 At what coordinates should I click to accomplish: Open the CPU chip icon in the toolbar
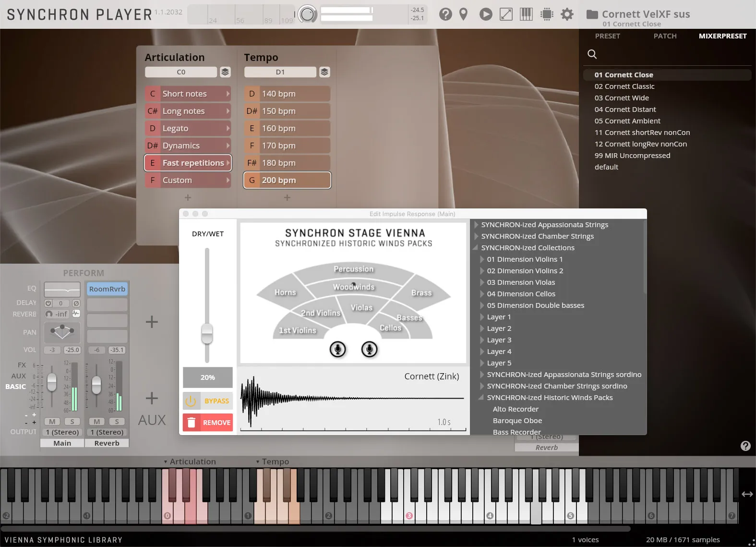tap(547, 14)
